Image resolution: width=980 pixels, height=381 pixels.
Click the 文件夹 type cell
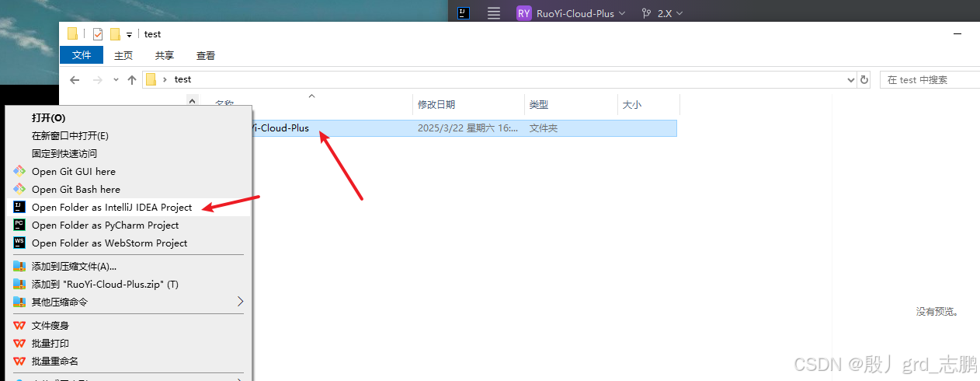(x=544, y=128)
